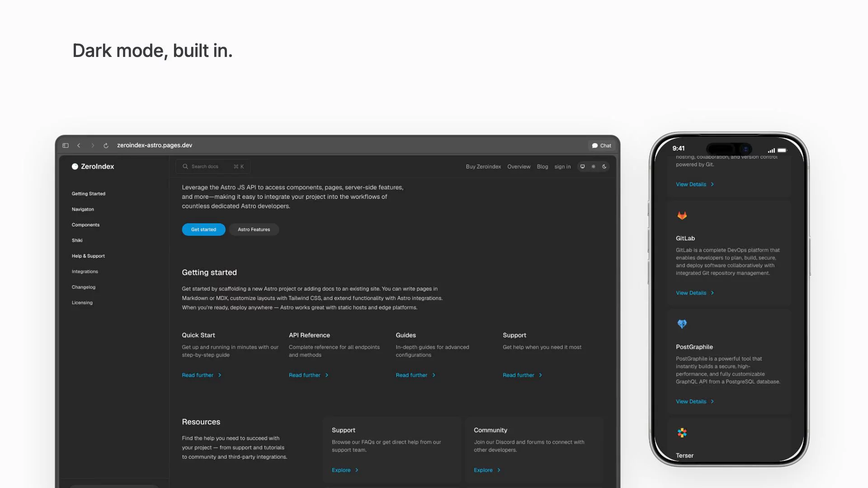The width and height of the screenshot is (868, 488).
Task: Open GitLab View Details chevron
Action: pyautogui.click(x=712, y=293)
